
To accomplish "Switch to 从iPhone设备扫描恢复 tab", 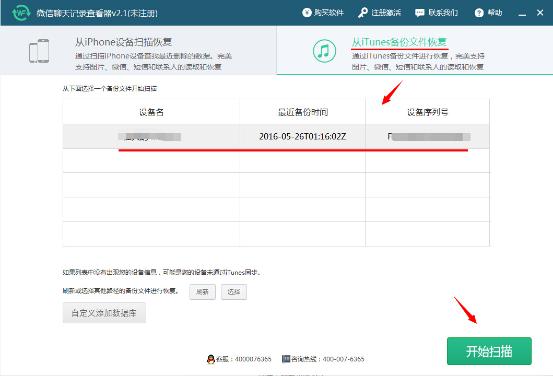I will pyautogui.click(x=138, y=50).
